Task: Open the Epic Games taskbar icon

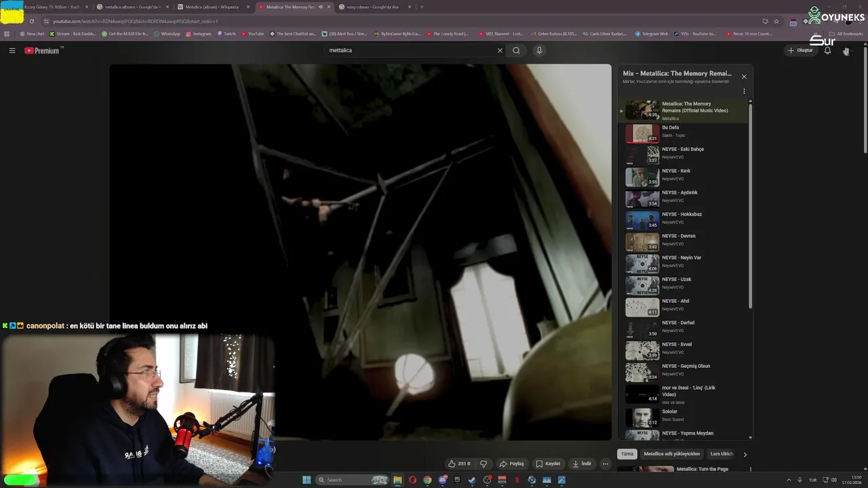Action: tap(457, 480)
